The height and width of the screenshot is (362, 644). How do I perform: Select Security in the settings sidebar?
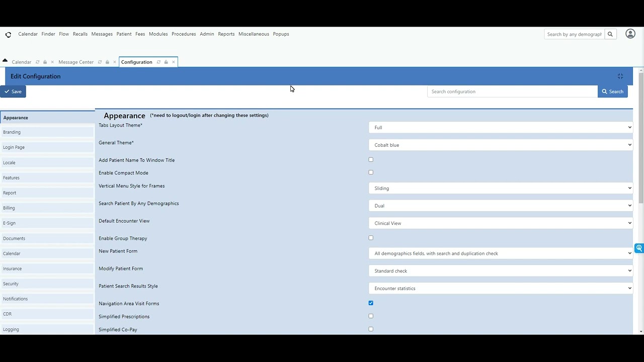click(x=47, y=284)
